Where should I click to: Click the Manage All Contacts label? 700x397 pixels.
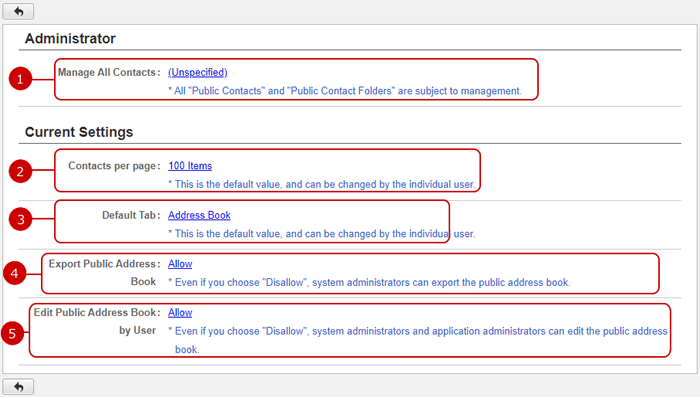(x=109, y=72)
